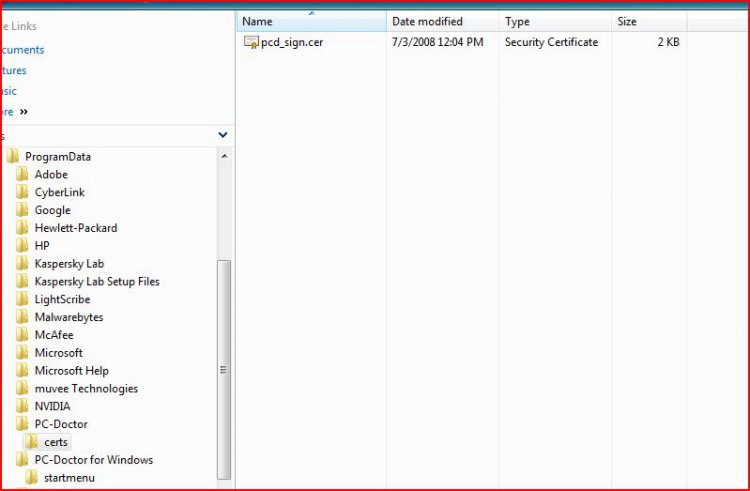Screen dimensions: 750x491
Task: Select the muvee Technologies tree label
Action: [86, 389]
